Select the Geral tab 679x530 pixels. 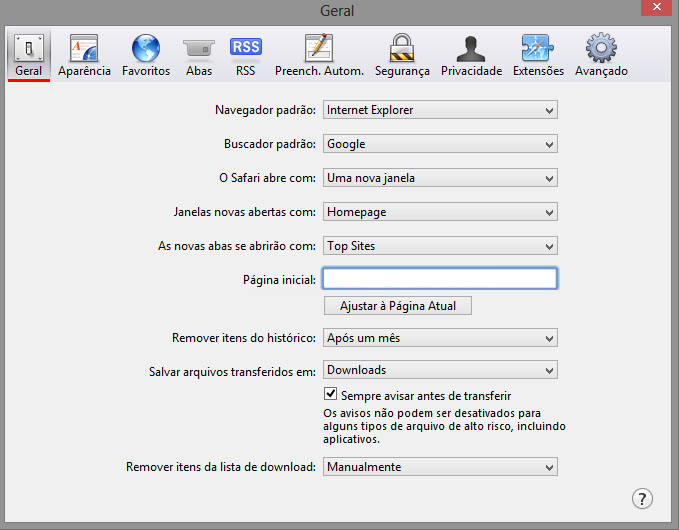tap(29, 55)
